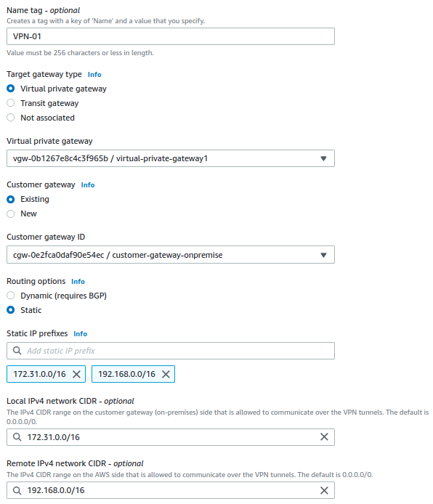Click the Name tag field containing VPN-01
Image resolution: width=433 pixels, height=504 pixels.
tap(171, 36)
